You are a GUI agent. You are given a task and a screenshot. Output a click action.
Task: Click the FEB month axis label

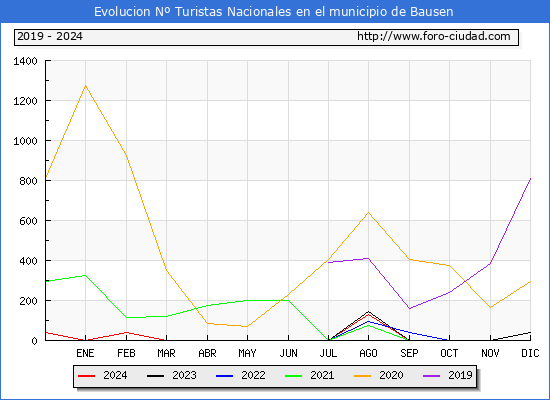(x=126, y=353)
